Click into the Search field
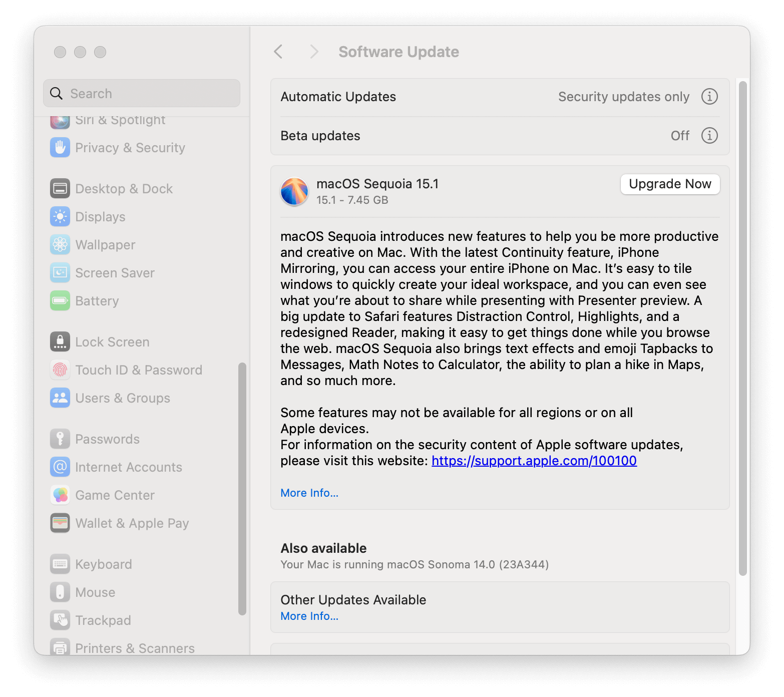This screenshot has width=784, height=697. coord(142,93)
